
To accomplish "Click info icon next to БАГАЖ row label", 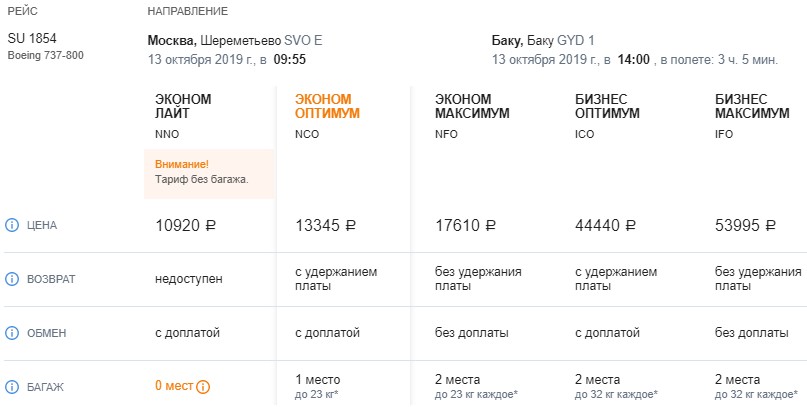I will (12, 386).
